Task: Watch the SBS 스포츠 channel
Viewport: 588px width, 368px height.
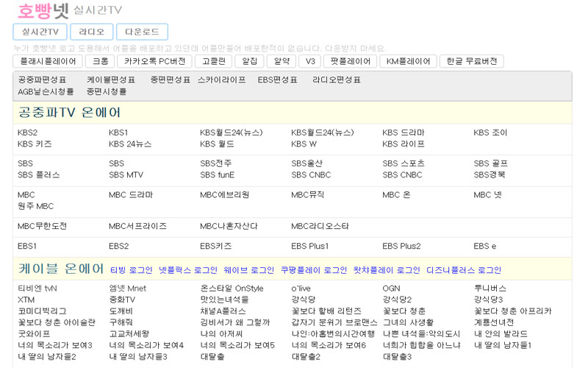Action: point(408,163)
